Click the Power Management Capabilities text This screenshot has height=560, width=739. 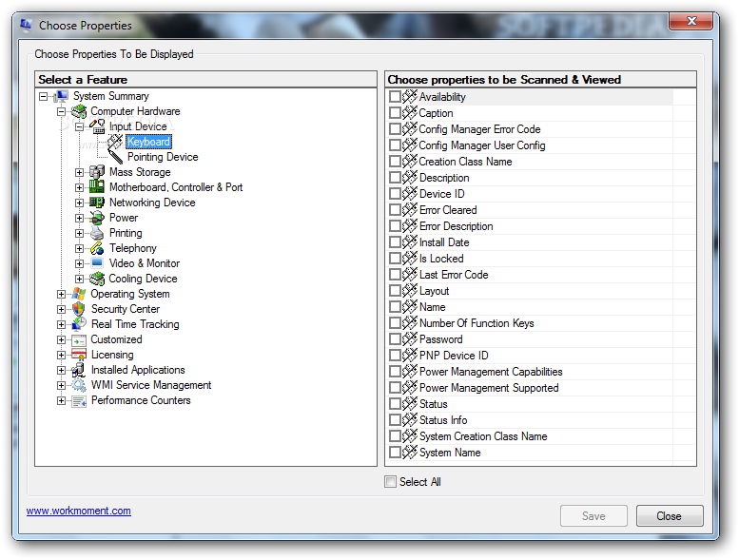(x=491, y=372)
